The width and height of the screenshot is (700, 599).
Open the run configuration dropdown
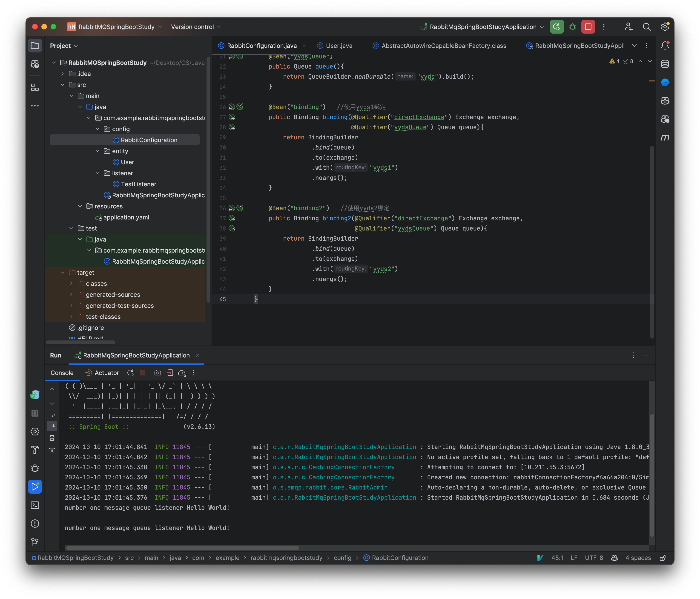point(481,27)
